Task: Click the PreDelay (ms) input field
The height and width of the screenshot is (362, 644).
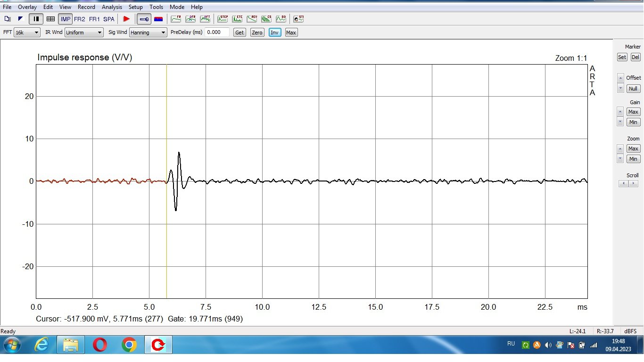Action: [x=217, y=33]
